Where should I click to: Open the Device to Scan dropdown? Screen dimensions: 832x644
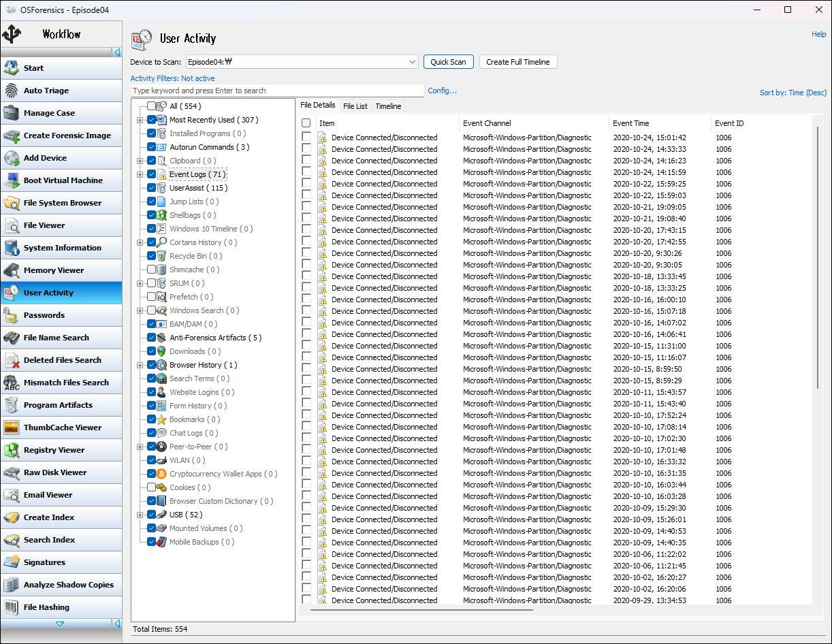pyautogui.click(x=413, y=62)
